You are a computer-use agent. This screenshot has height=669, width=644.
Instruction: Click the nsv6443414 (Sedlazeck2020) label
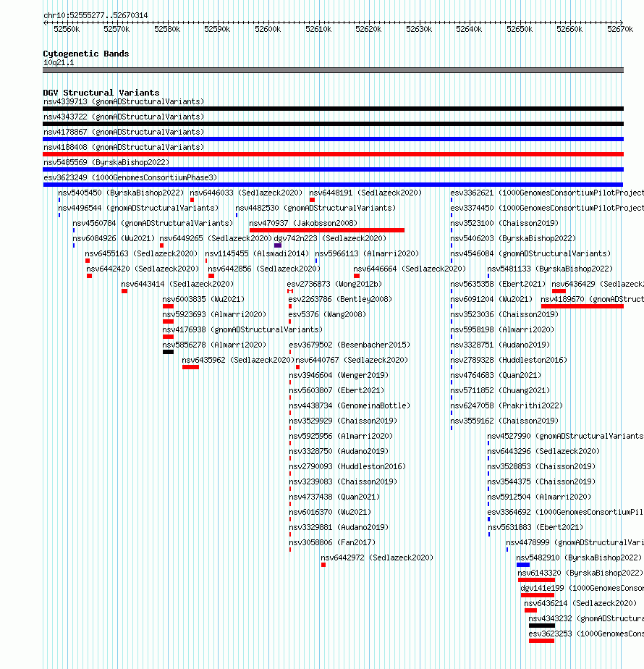(177, 284)
